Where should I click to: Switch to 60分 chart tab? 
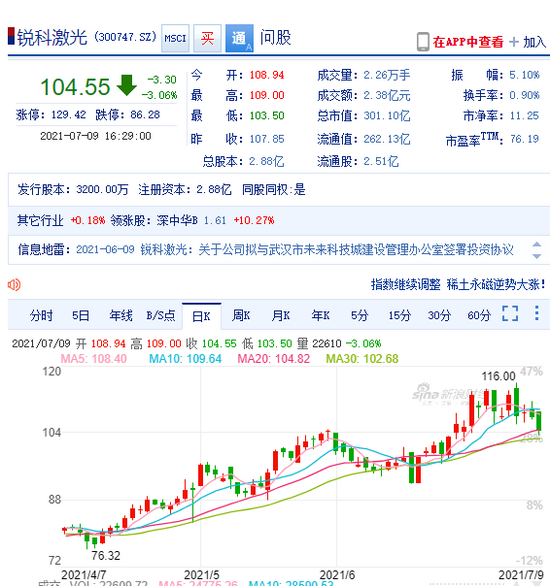tap(479, 315)
